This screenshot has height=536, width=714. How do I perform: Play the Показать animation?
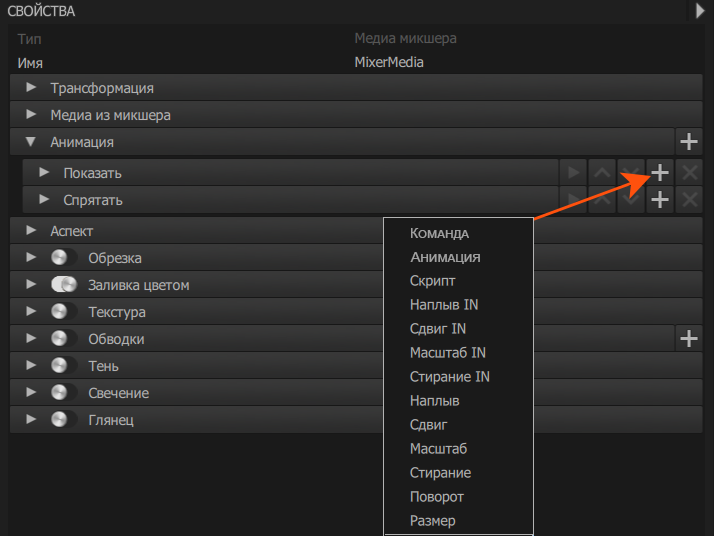click(x=573, y=172)
